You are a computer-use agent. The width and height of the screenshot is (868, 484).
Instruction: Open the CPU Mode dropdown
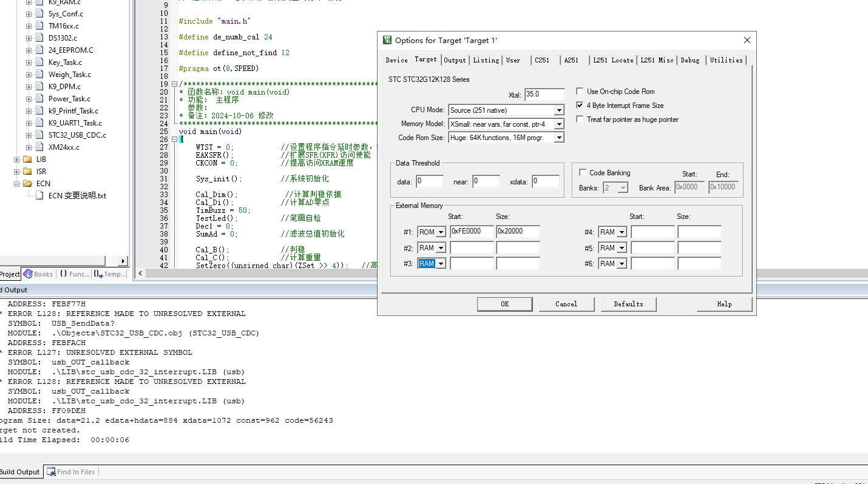[x=559, y=110]
